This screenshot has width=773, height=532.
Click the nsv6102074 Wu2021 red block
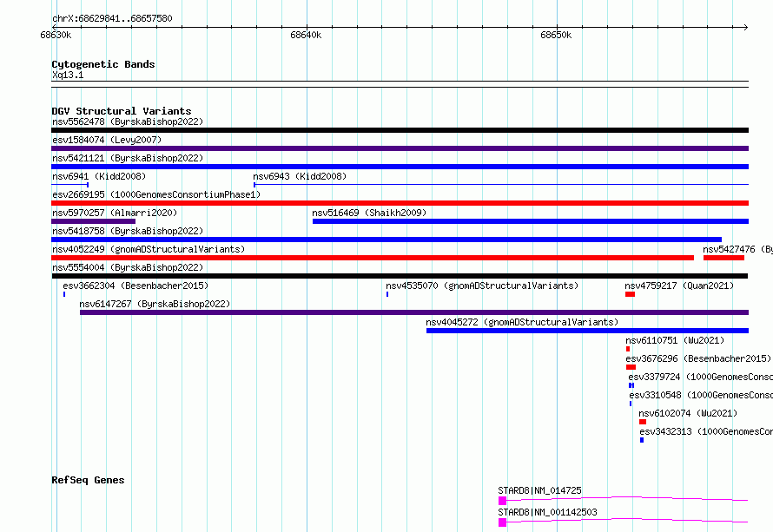[x=643, y=422]
